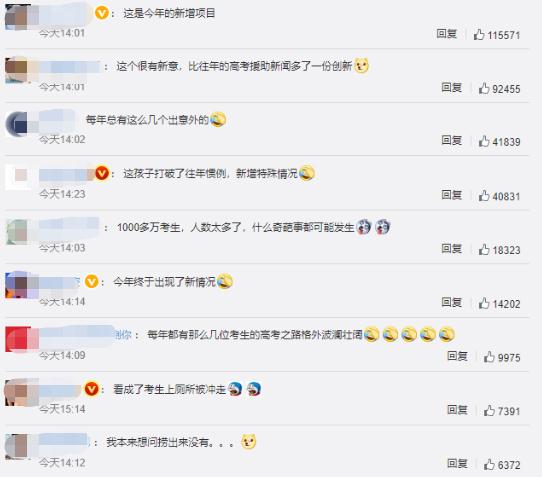Click verified badge on 15:14 comment

(91, 389)
